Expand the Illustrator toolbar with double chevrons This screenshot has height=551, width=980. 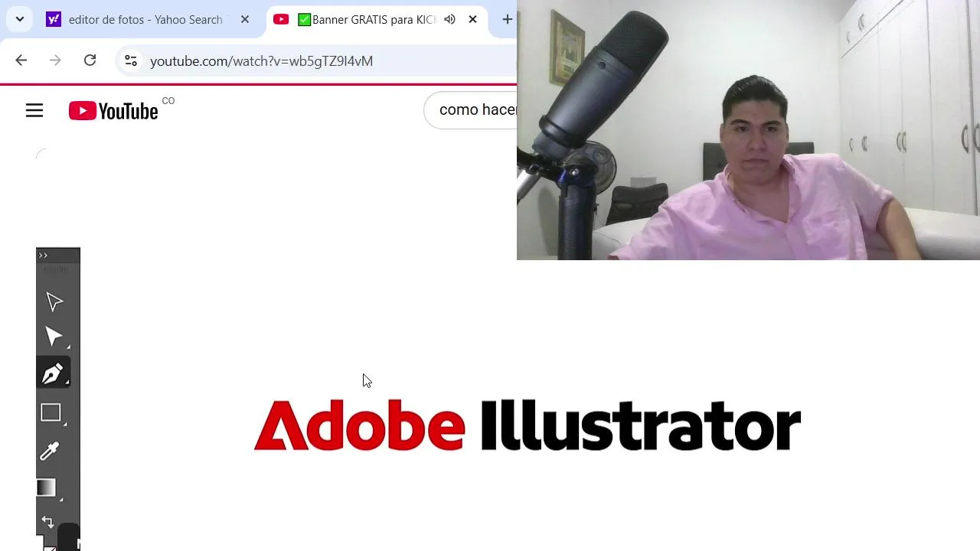pyautogui.click(x=43, y=255)
